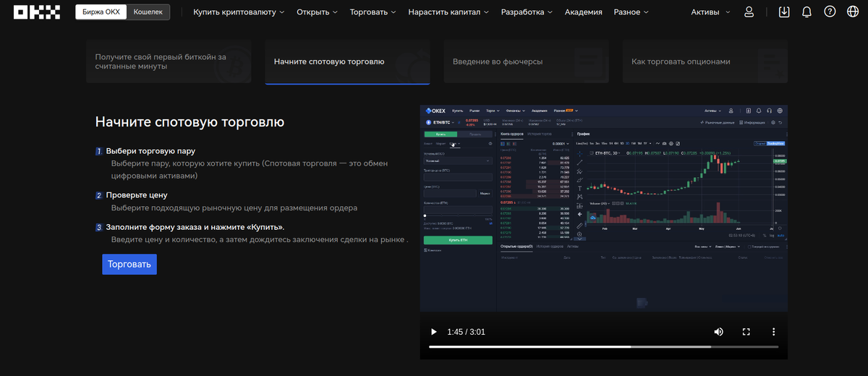
Task: Open the Академия link
Action: tap(583, 12)
